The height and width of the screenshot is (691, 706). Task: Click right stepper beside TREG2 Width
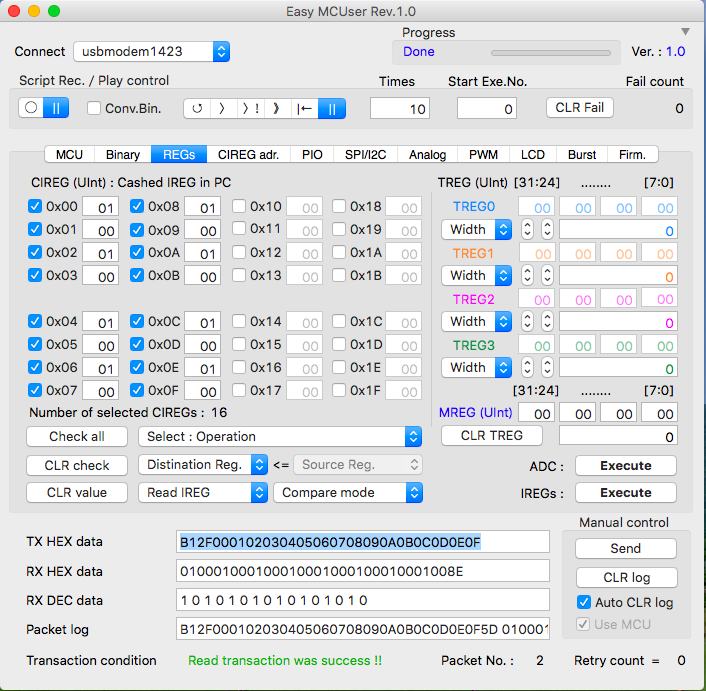tap(547, 321)
